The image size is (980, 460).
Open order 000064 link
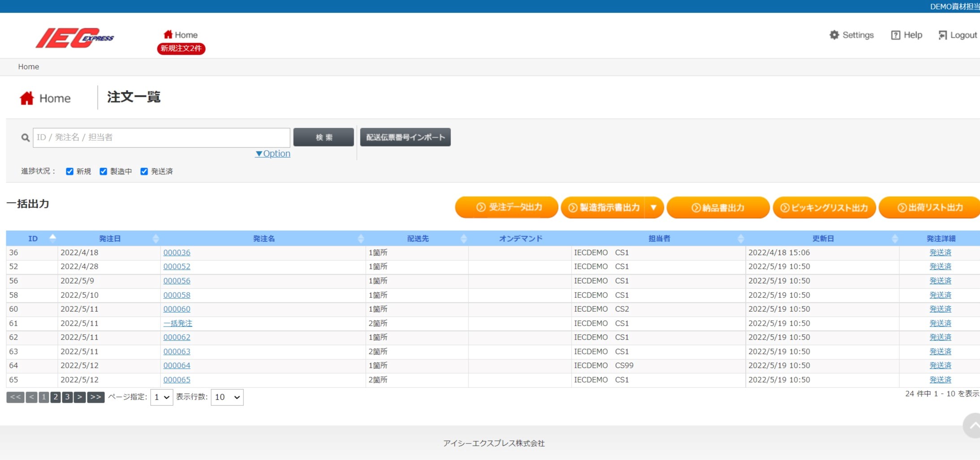point(177,365)
